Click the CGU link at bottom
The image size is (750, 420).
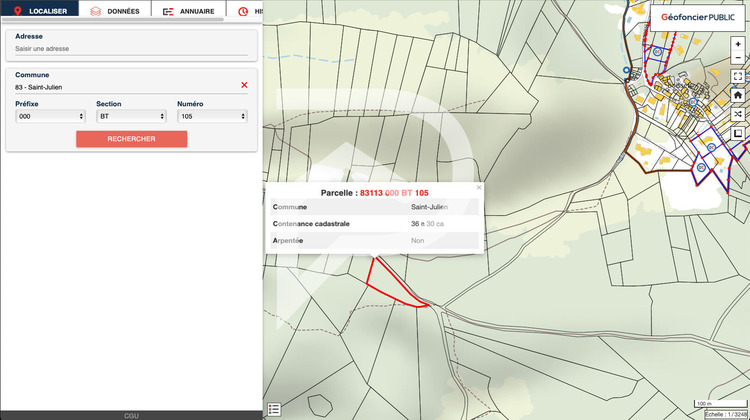[x=131, y=415]
